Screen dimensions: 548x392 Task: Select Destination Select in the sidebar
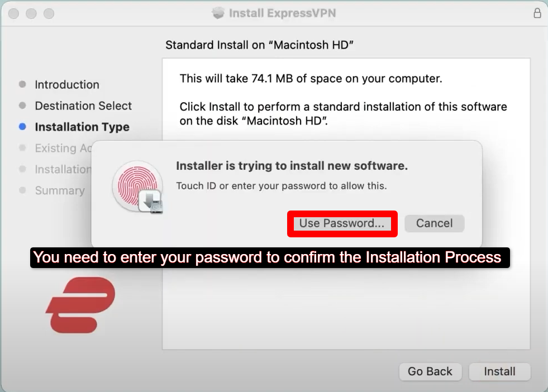pyautogui.click(x=83, y=106)
